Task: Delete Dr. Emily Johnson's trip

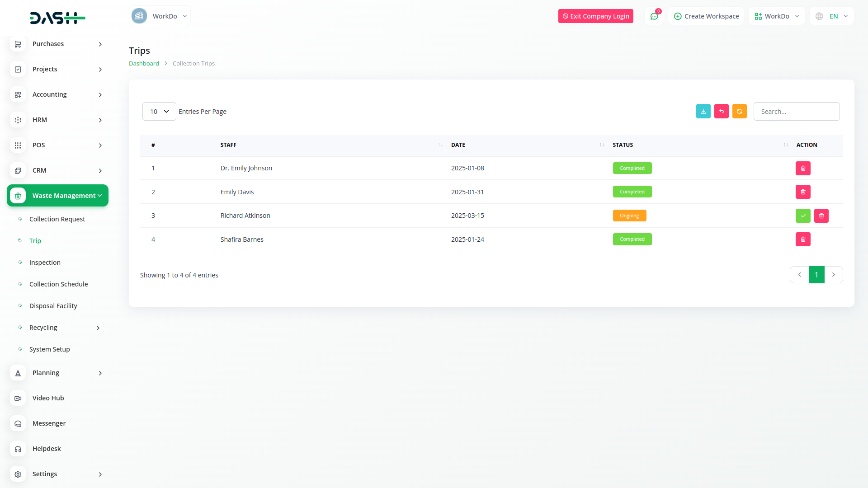Action: pyautogui.click(x=803, y=168)
